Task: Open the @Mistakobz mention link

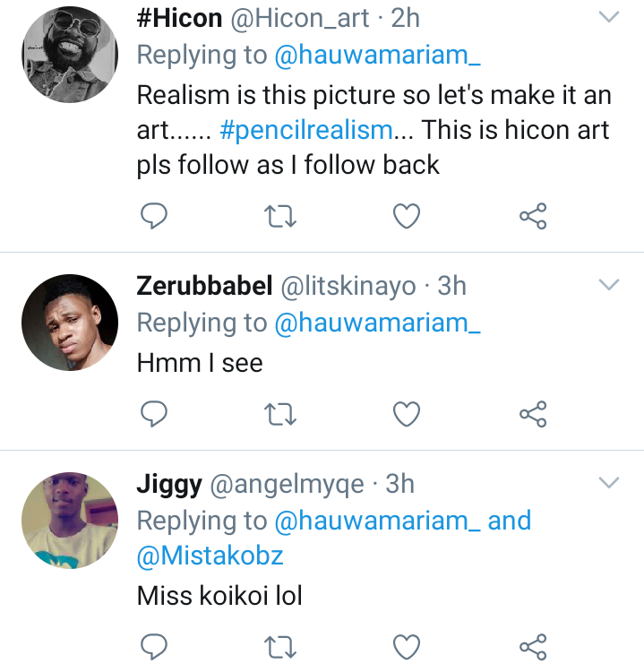Action: [210, 556]
